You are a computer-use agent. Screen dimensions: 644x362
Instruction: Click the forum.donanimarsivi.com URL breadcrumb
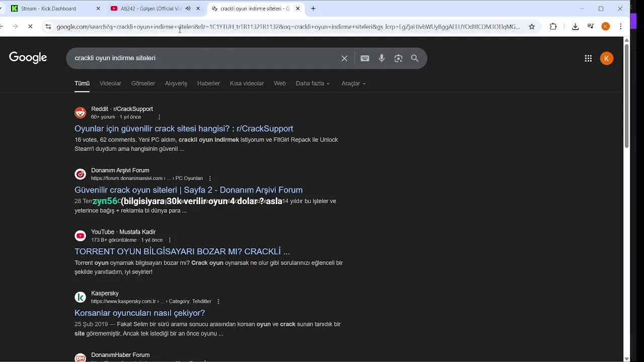146,178
